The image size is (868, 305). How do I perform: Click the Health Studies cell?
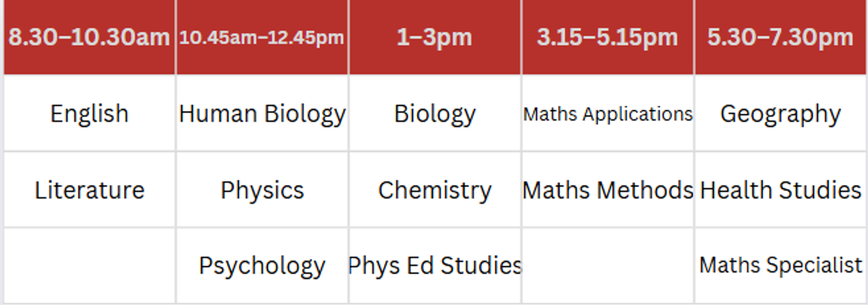click(781, 190)
